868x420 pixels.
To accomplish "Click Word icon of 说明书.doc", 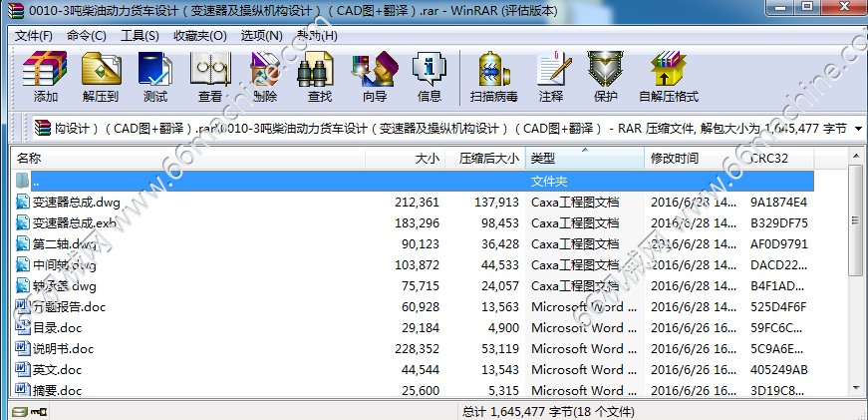I will click(x=22, y=348).
